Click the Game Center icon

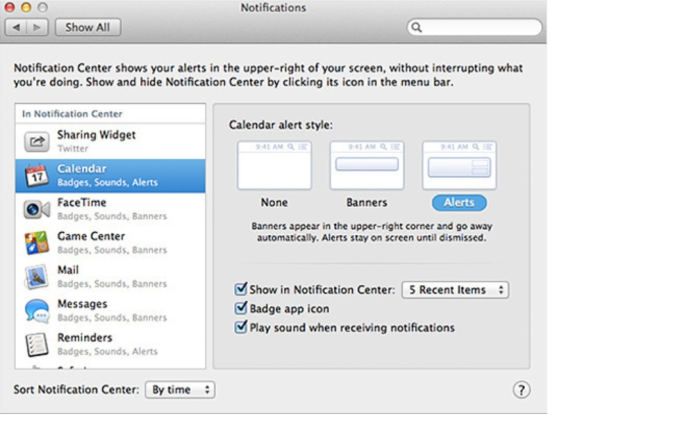pyautogui.click(x=37, y=243)
